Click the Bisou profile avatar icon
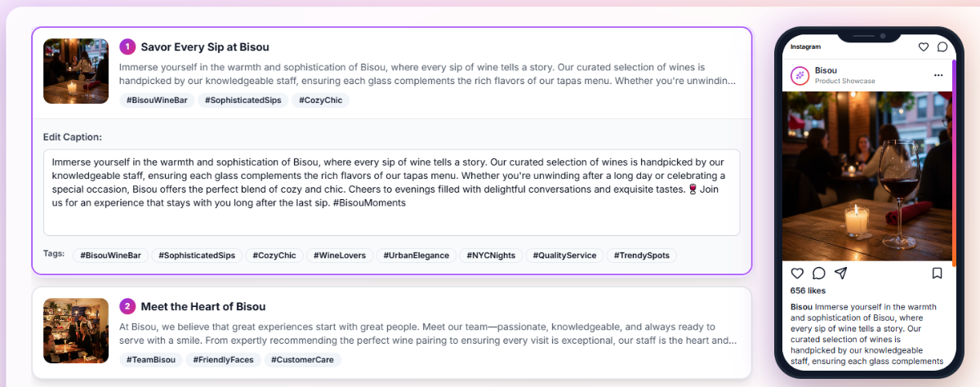This screenshot has height=387, width=980. tap(800, 75)
